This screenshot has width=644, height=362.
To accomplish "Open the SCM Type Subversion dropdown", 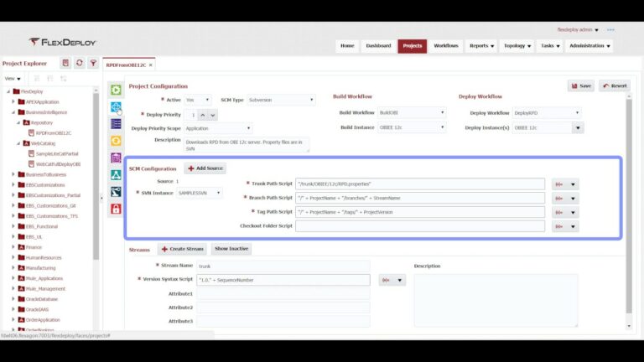I will tap(281, 100).
